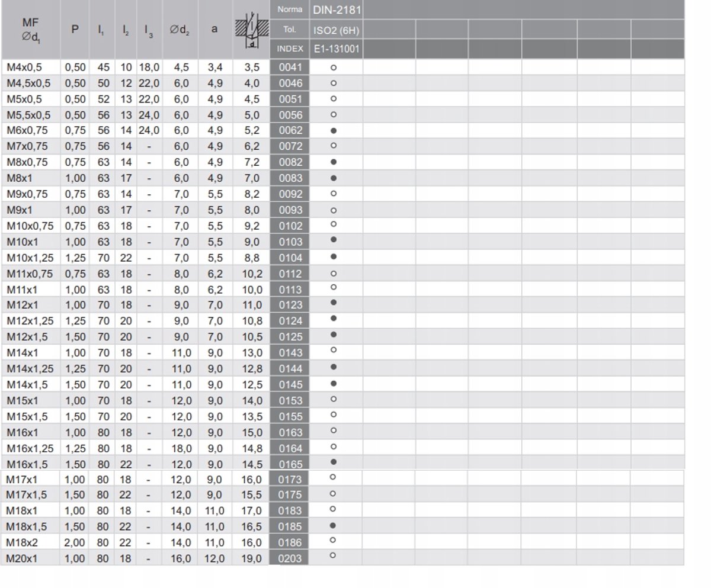The width and height of the screenshot is (711, 588).
Task: Select index number 0056
Action: pos(290,115)
